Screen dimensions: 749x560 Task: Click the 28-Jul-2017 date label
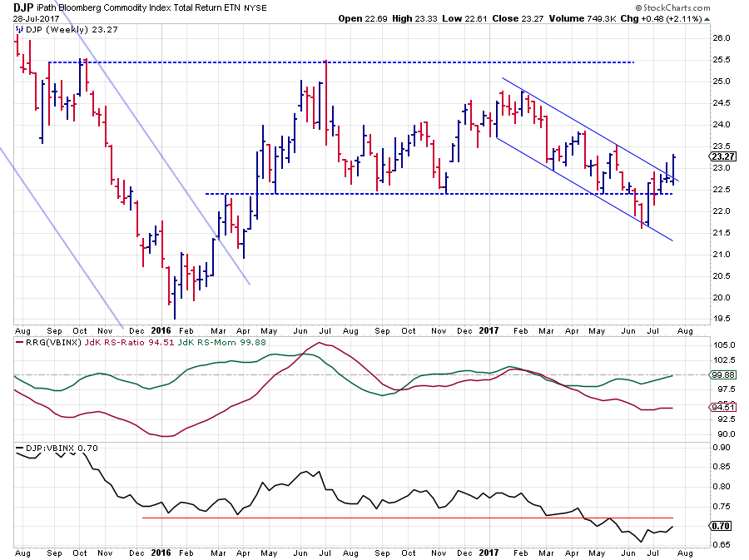[37, 18]
